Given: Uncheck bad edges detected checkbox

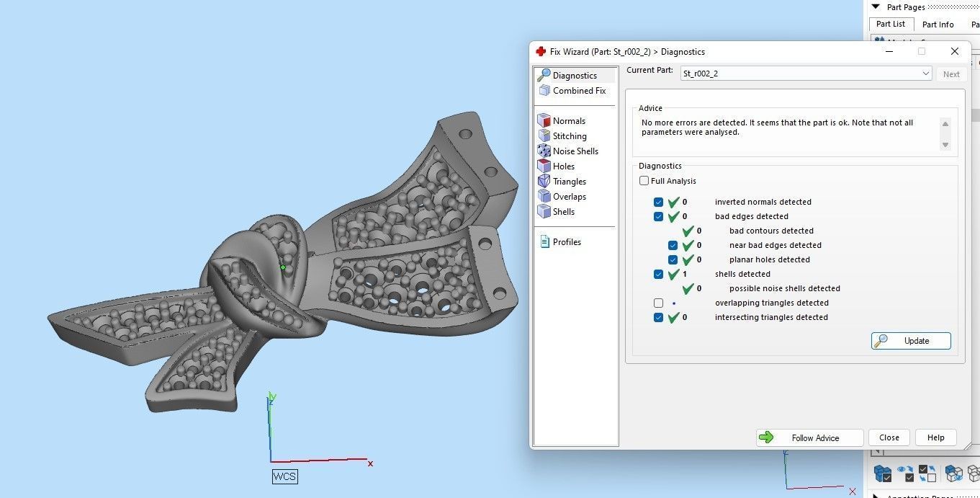Looking at the screenshot, I should pyautogui.click(x=658, y=216).
